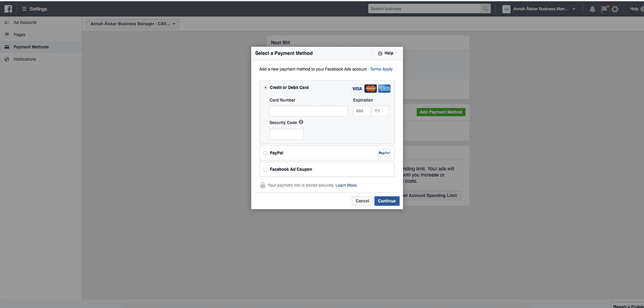Click the Facebook logo icon

coord(8,9)
